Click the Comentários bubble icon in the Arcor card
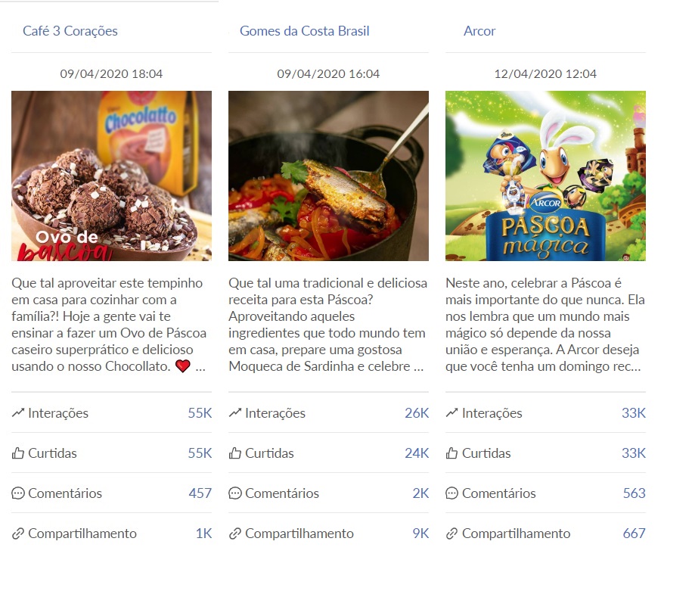Screen dimensions: 692x616 coord(452,493)
